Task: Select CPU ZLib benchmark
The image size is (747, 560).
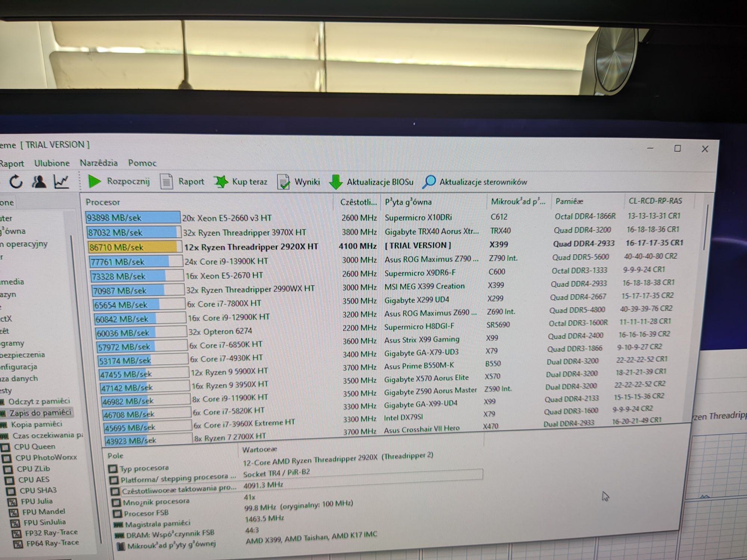Action: click(33, 469)
